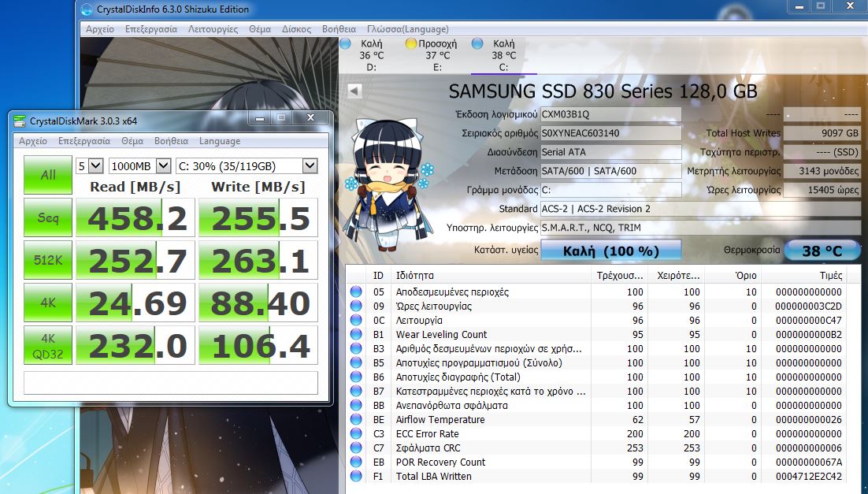Click status orb of attribute B5 row
868x494 pixels.
click(x=356, y=362)
